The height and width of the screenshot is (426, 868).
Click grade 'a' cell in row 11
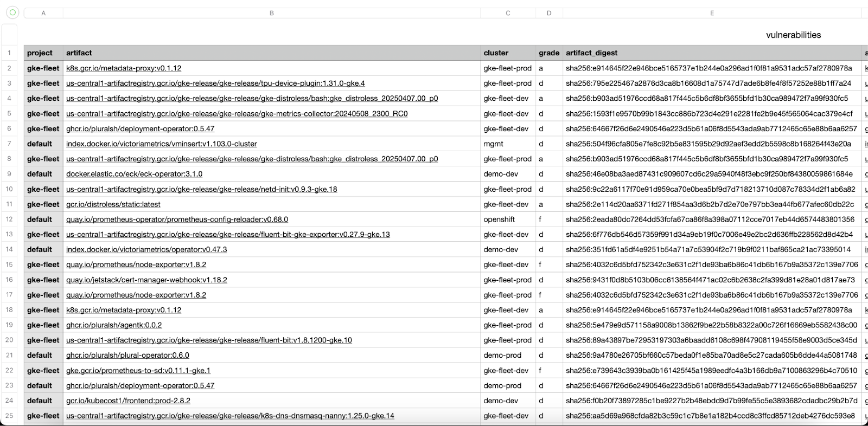click(x=549, y=204)
